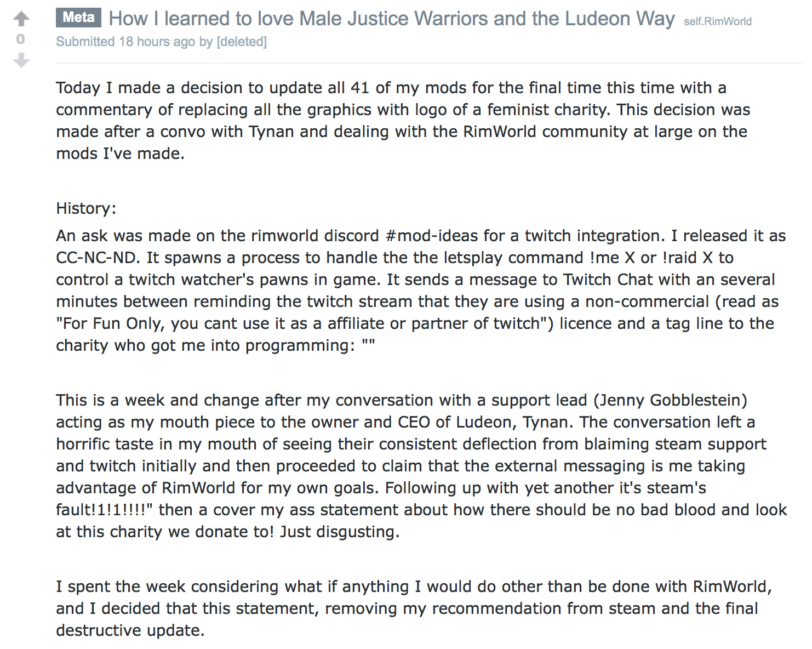Click the name "Jenny Gobblestein" in the post
The width and height of the screenshot is (812, 649).
point(670,400)
